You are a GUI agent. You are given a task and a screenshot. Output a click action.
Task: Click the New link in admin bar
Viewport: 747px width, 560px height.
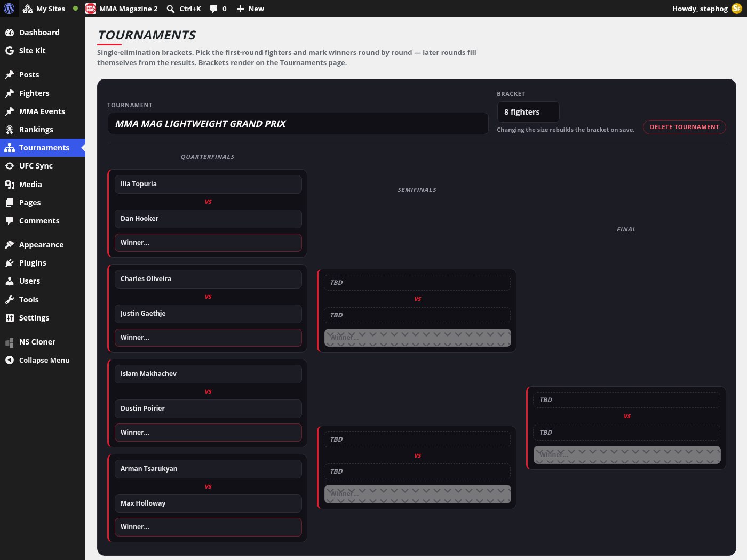[256, 9]
